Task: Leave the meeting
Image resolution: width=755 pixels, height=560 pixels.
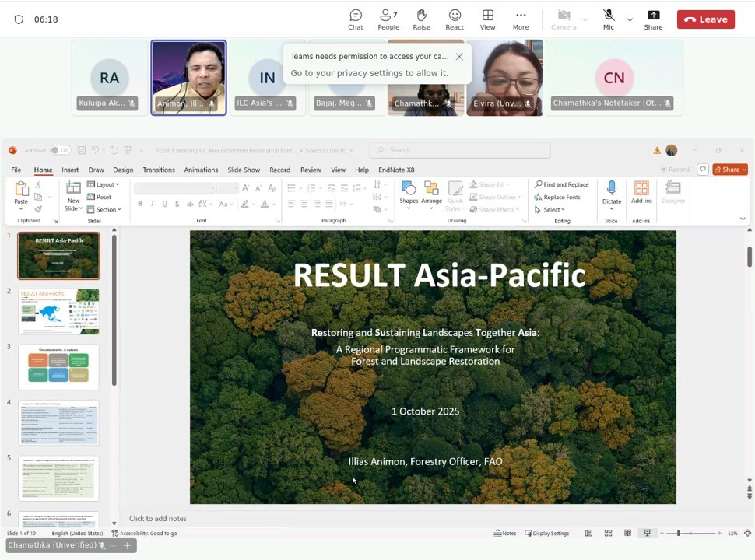Action: pos(705,19)
